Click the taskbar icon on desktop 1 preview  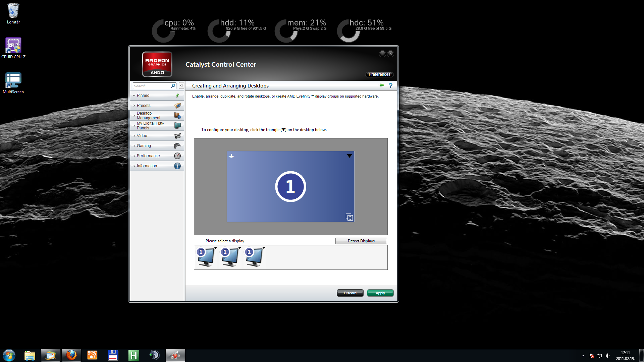(x=231, y=156)
